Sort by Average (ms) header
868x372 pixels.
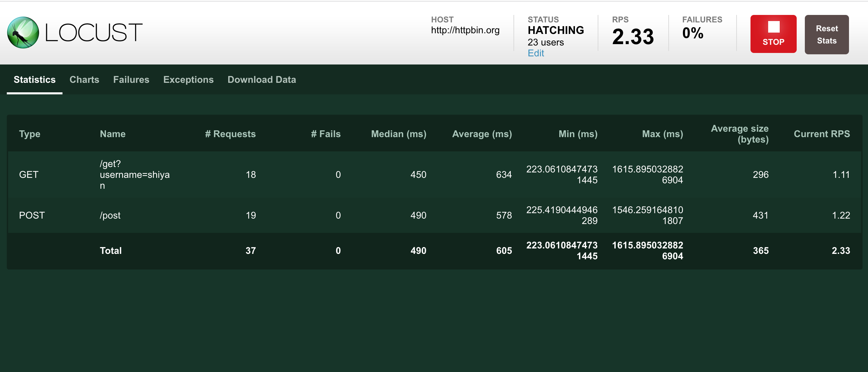point(482,134)
